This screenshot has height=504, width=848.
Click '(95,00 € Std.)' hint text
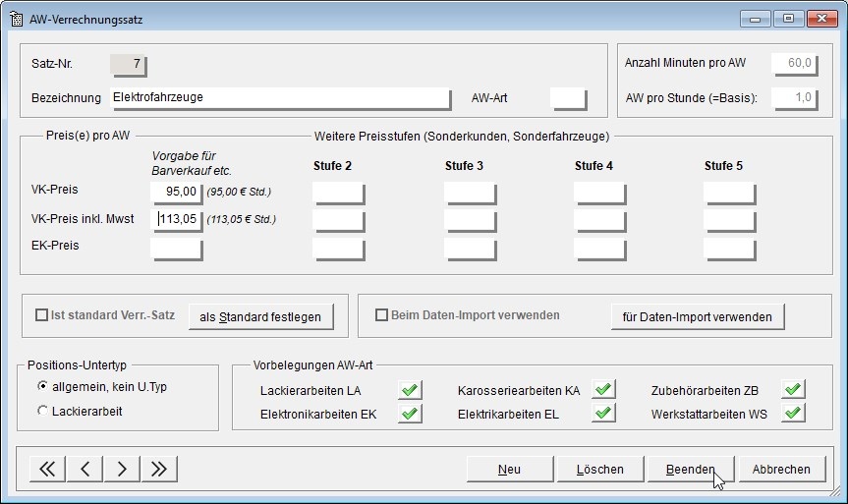[239, 192]
